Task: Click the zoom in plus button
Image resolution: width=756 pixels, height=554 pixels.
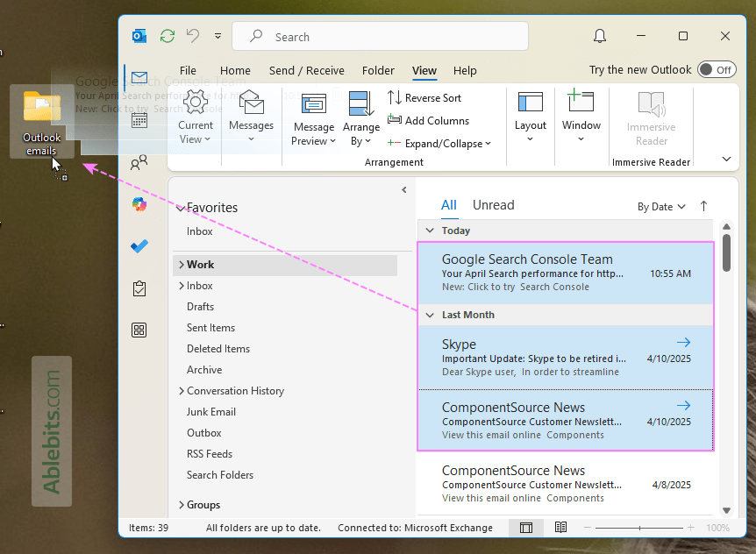Action: (690, 528)
